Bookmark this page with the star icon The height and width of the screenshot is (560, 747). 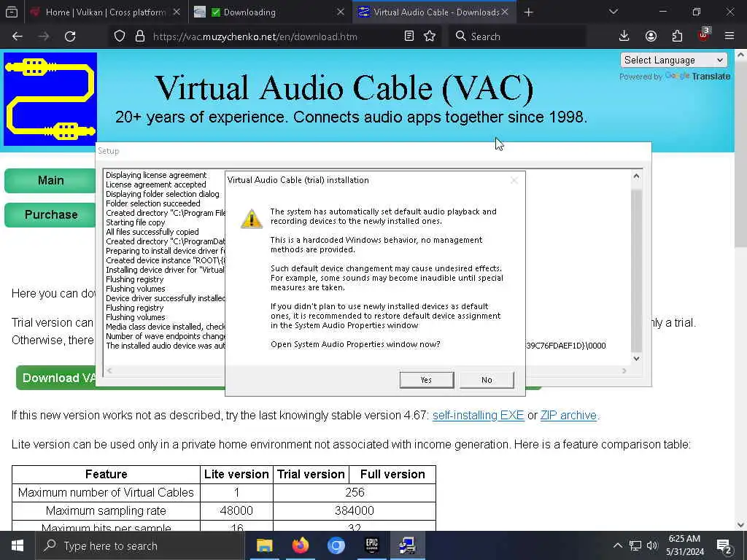click(430, 36)
